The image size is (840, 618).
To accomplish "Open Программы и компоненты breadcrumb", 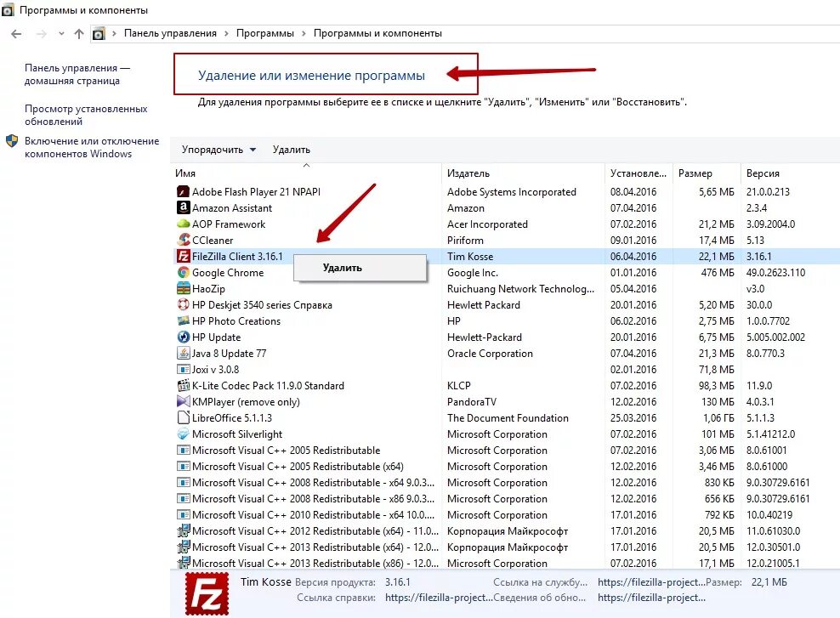I will tap(377, 33).
